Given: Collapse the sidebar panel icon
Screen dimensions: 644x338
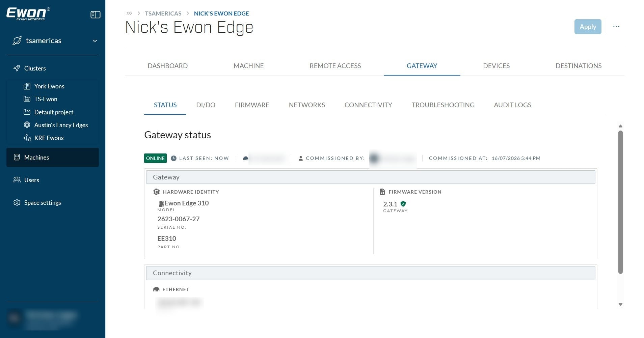Looking at the screenshot, I should tap(95, 15).
